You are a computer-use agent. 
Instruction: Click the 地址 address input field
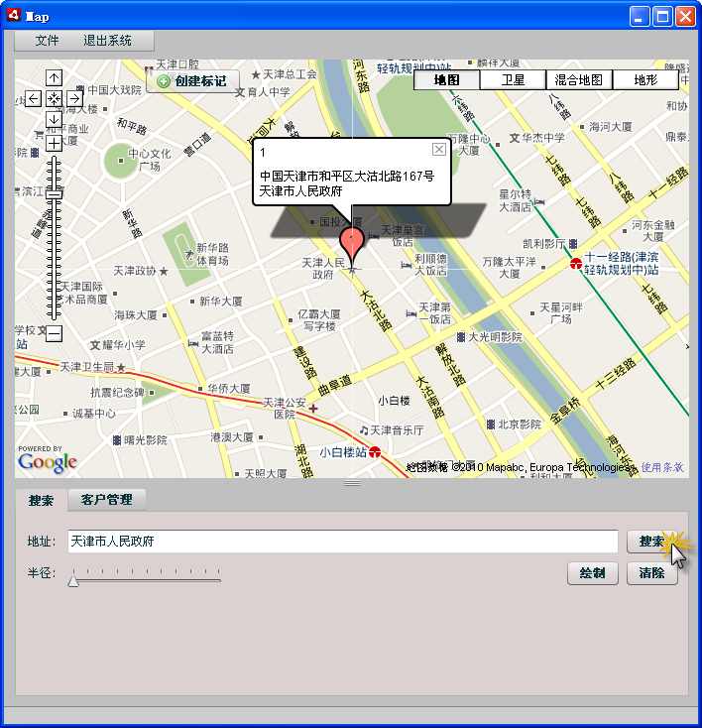coord(343,542)
